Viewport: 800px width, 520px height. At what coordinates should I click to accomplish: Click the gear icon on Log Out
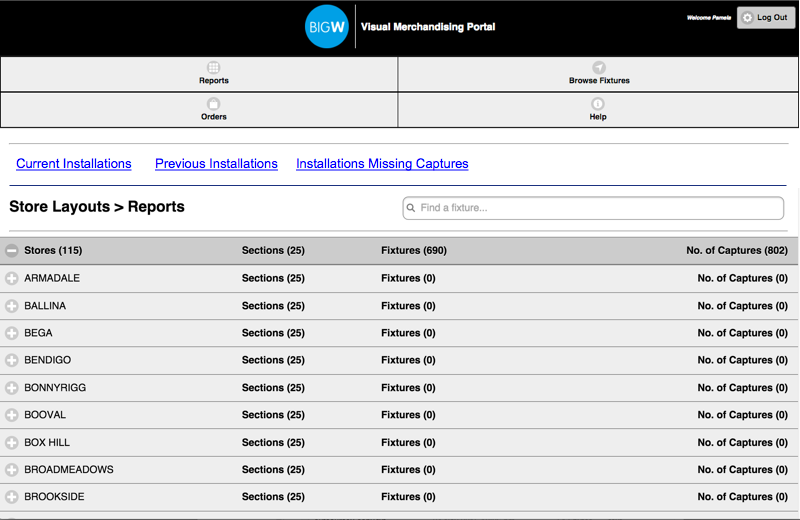(x=748, y=18)
